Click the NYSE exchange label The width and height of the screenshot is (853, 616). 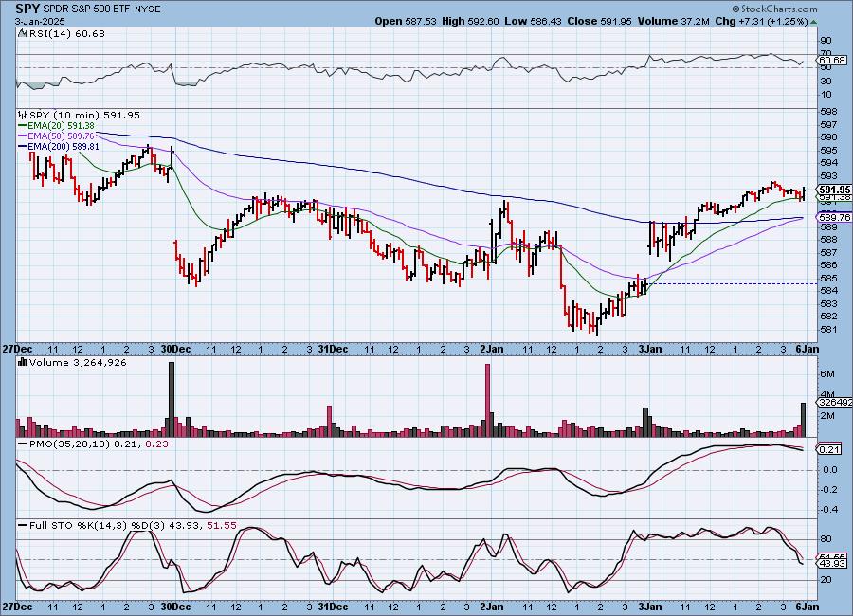coord(147,9)
